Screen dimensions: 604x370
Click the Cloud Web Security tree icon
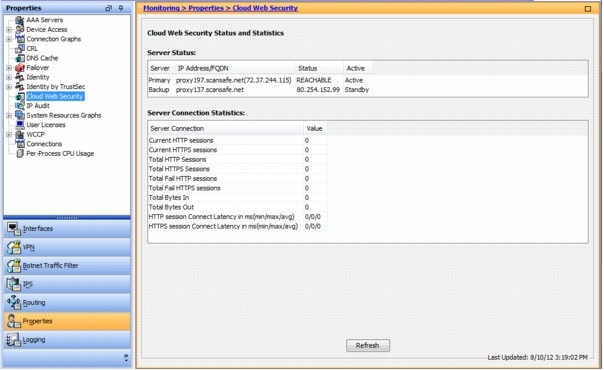coord(20,96)
